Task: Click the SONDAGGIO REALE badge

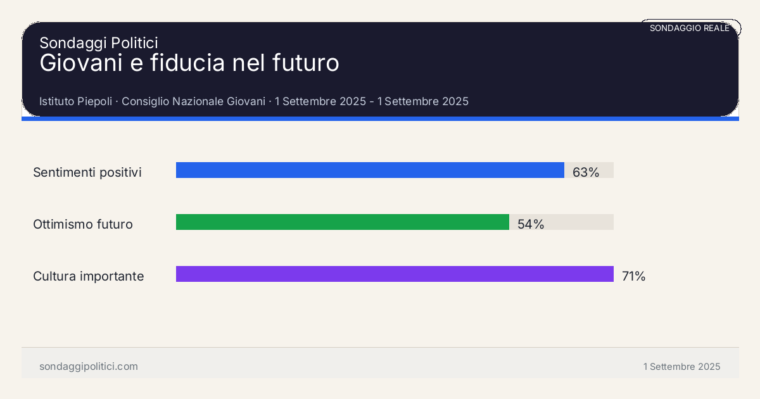Action: (690, 28)
